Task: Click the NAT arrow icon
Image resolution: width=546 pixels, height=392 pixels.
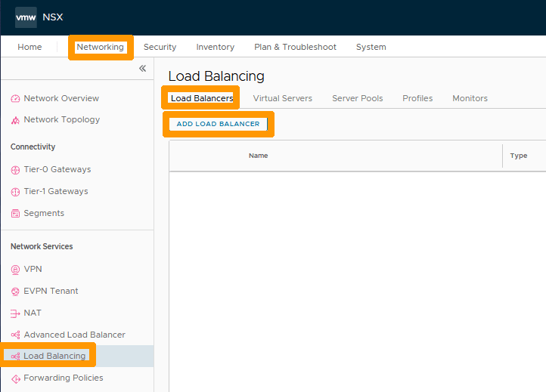Action: pyautogui.click(x=15, y=313)
